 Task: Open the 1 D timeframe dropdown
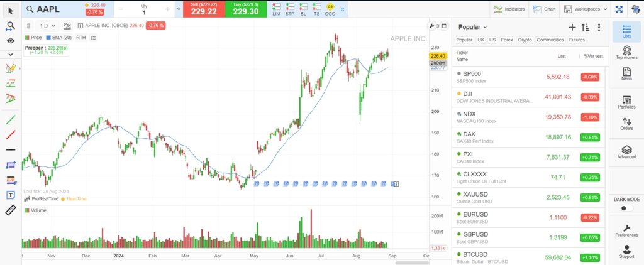(x=48, y=26)
